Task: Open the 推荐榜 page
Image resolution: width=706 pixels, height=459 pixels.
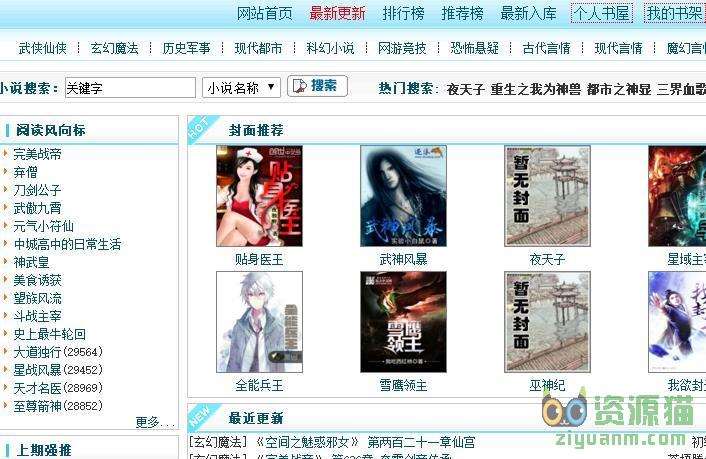Action: tap(462, 14)
